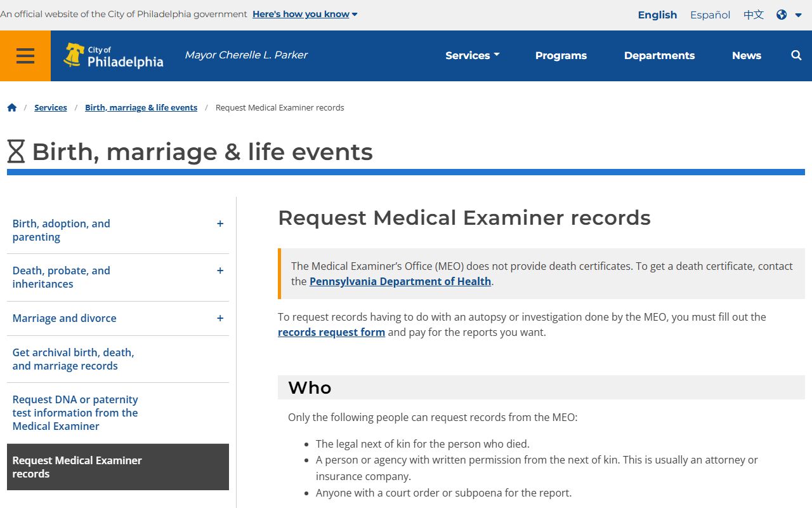Click the City of Philadelphia logo

[114, 56]
